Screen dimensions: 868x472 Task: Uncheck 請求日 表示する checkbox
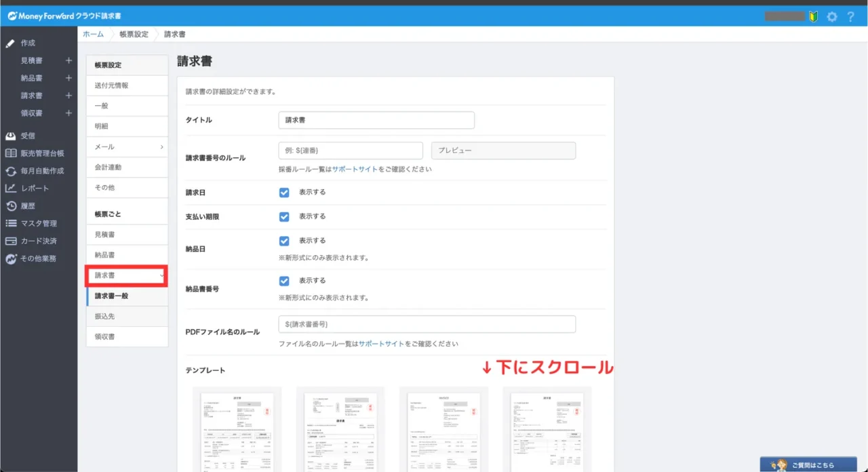click(284, 193)
